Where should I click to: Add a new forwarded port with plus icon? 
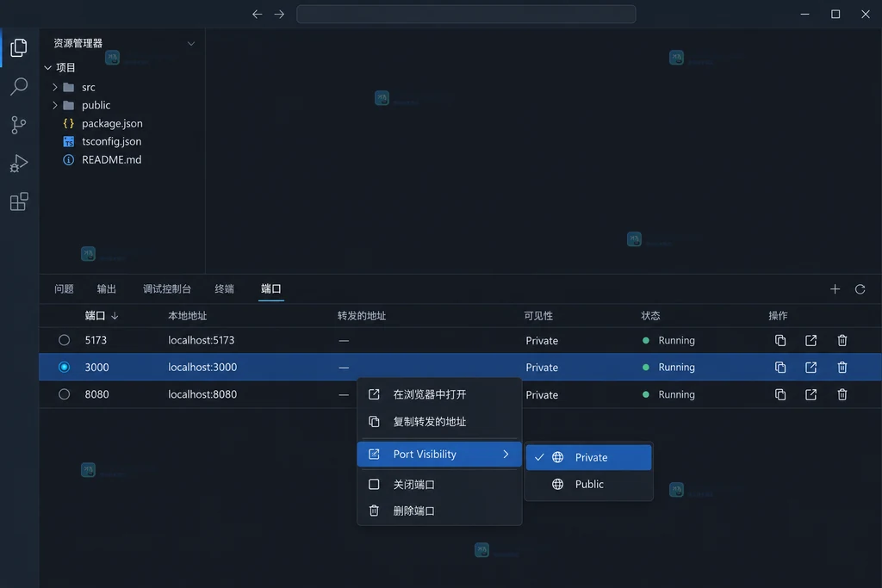pos(835,289)
